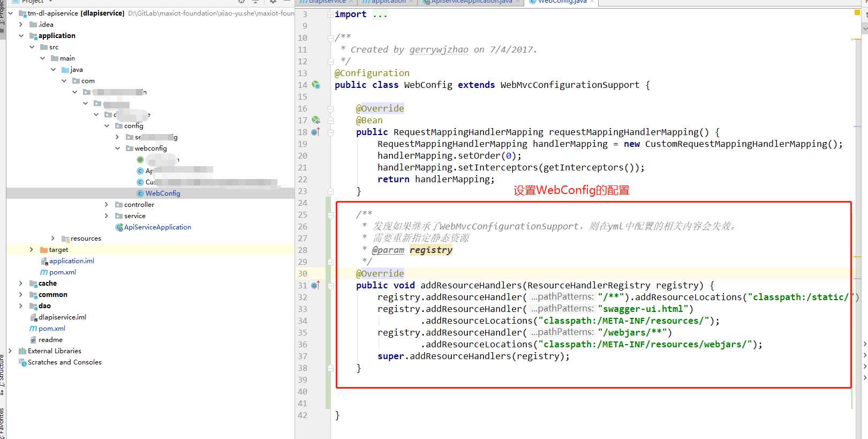Image resolution: width=868 pixels, height=439 pixels.
Task: Click the Spring bean gutter icon on line 14
Action: pos(316,85)
